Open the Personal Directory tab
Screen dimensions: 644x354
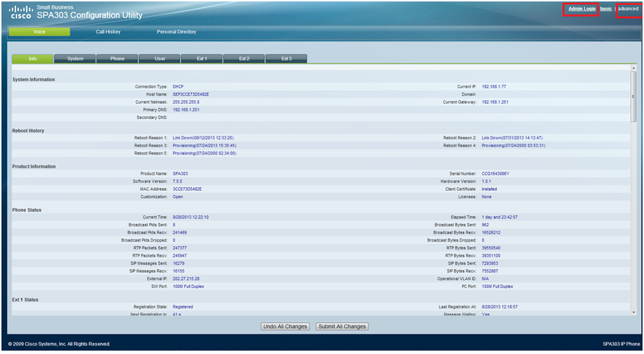point(176,32)
